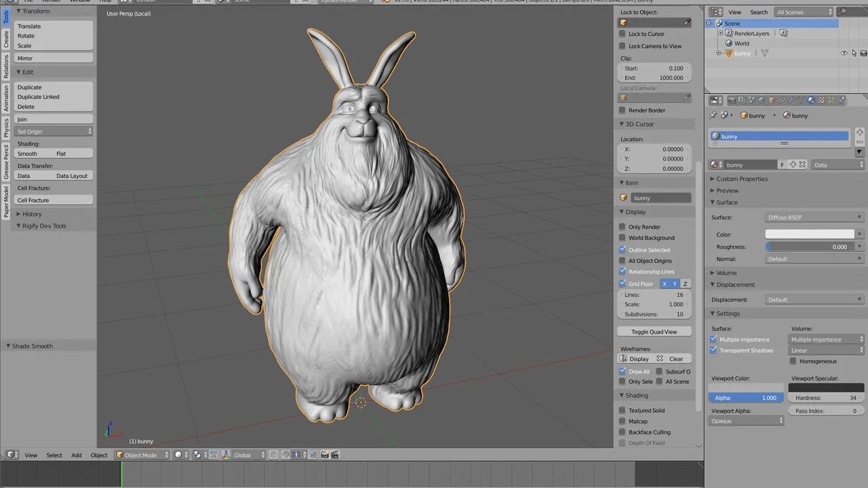Screen dimensions: 868x488
Task: Click the OpenGL render image camera icon
Action: 324,455
